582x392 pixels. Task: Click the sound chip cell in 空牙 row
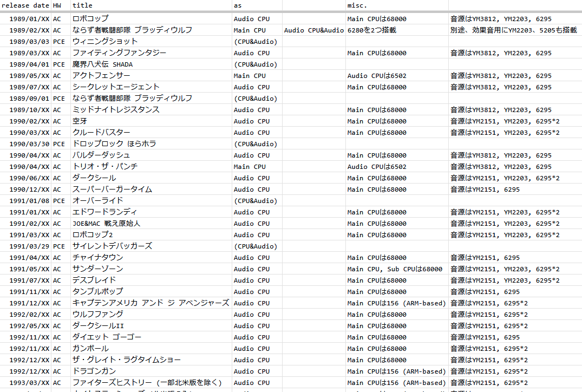tap(505, 121)
